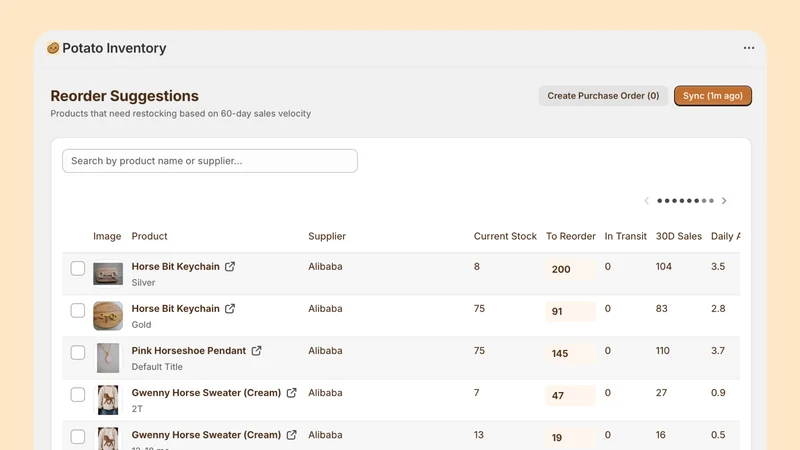Click the Potato Inventory potato logo
The height and width of the screenshot is (450, 800).
pos(53,48)
